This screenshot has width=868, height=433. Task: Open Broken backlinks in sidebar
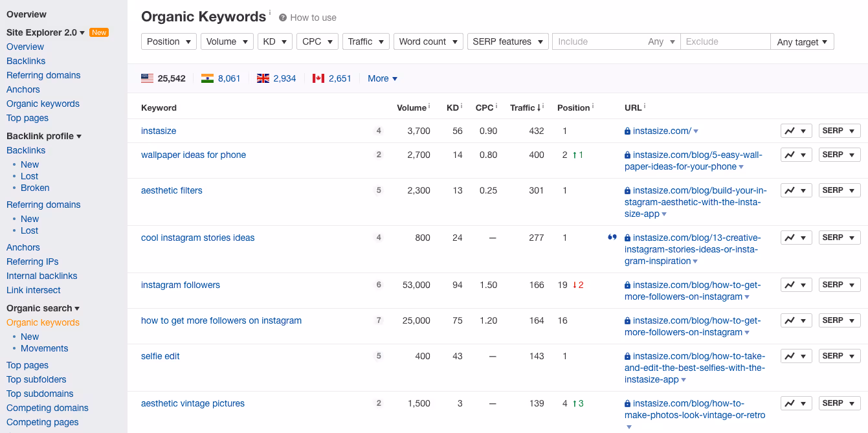[x=35, y=188]
